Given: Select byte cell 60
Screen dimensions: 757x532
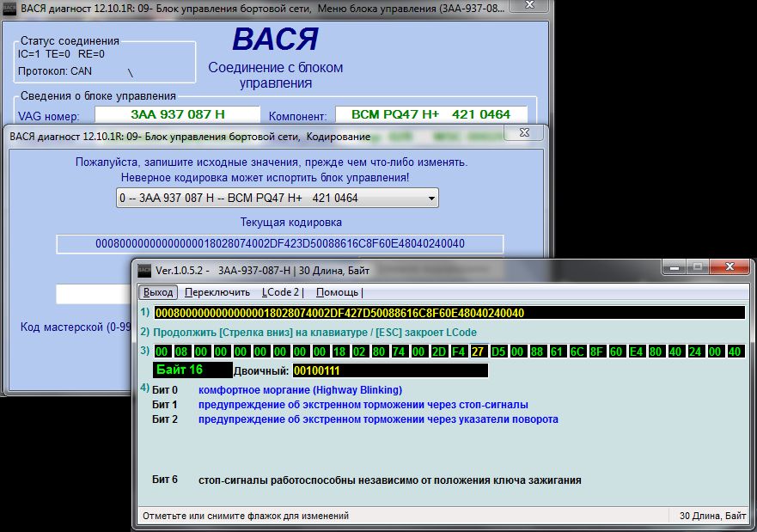Looking at the screenshot, I should pyautogui.click(x=616, y=352).
